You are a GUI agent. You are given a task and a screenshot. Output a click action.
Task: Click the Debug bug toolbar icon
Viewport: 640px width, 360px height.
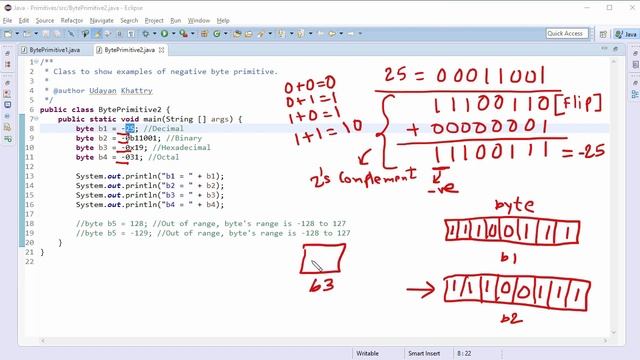pos(146,34)
